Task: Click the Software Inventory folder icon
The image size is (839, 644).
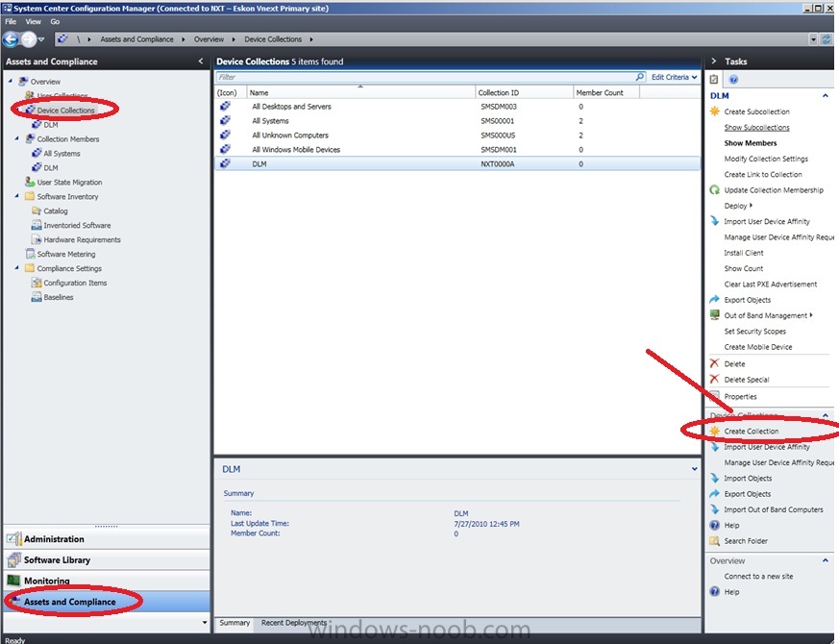Action: click(30, 196)
